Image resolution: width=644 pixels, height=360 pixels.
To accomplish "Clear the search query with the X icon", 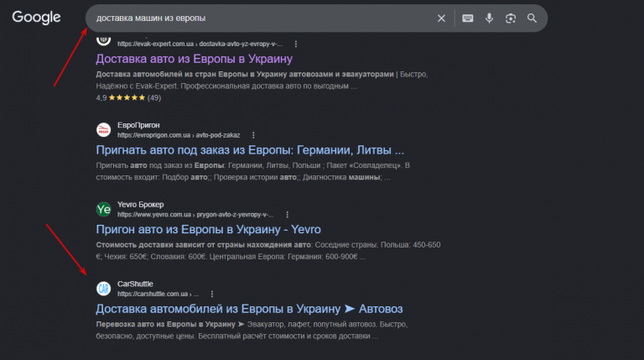I will [441, 18].
